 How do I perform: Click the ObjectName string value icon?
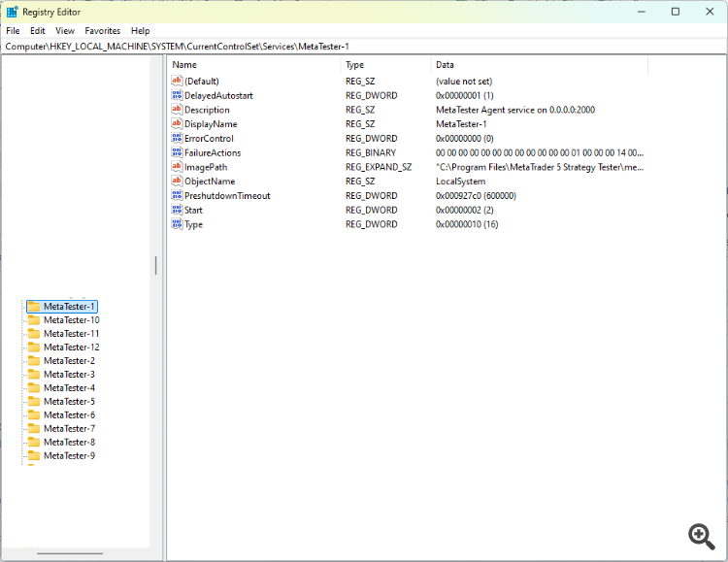177,182
